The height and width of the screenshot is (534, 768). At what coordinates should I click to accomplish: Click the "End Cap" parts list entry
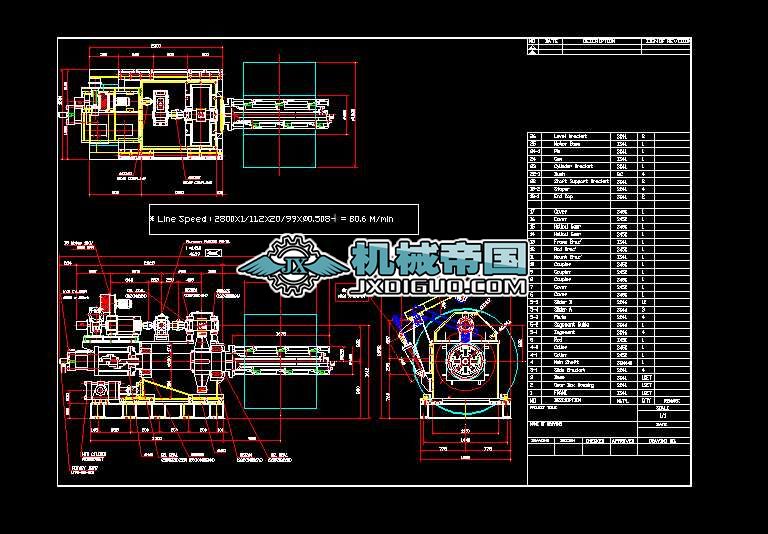tap(609, 196)
